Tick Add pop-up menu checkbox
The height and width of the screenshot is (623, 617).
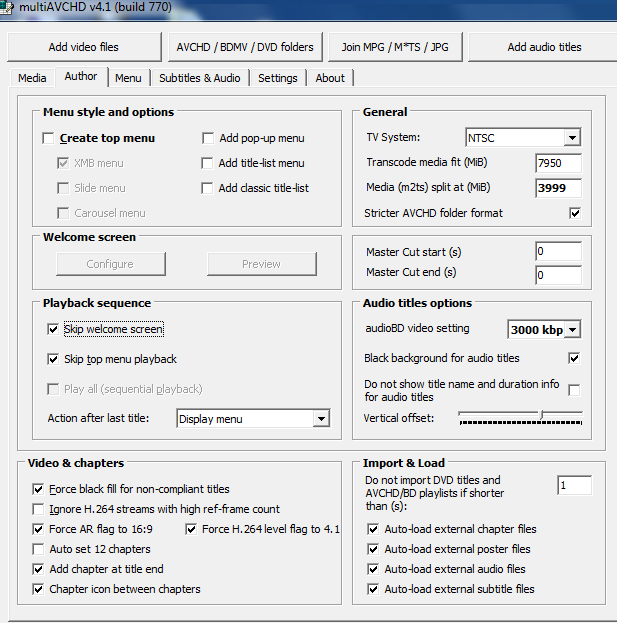(208, 138)
